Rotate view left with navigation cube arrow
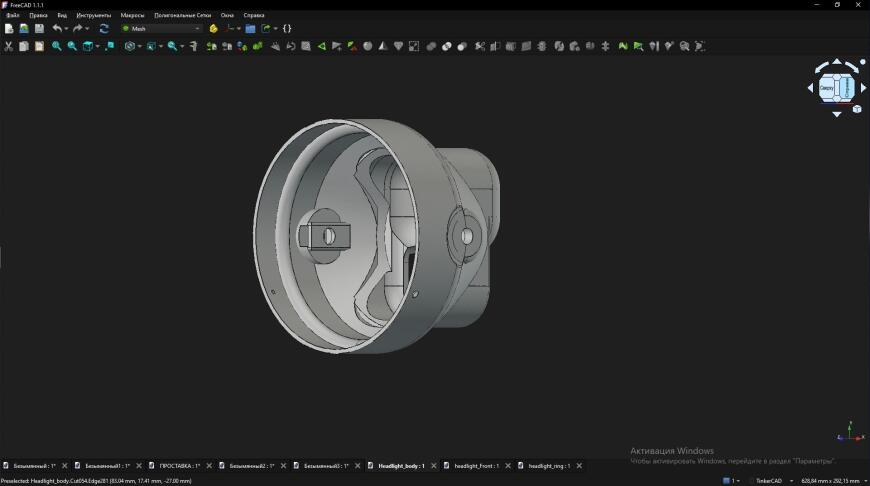The height and width of the screenshot is (486, 870). coord(810,88)
